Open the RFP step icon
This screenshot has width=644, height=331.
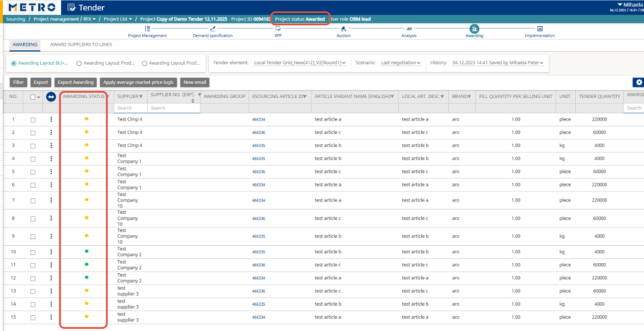tap(278, 29)
